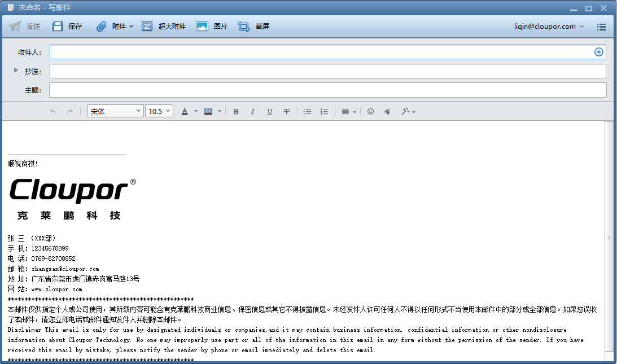Undo the last edit
Viewport: 617px width, 364px height.
point(52,111)
